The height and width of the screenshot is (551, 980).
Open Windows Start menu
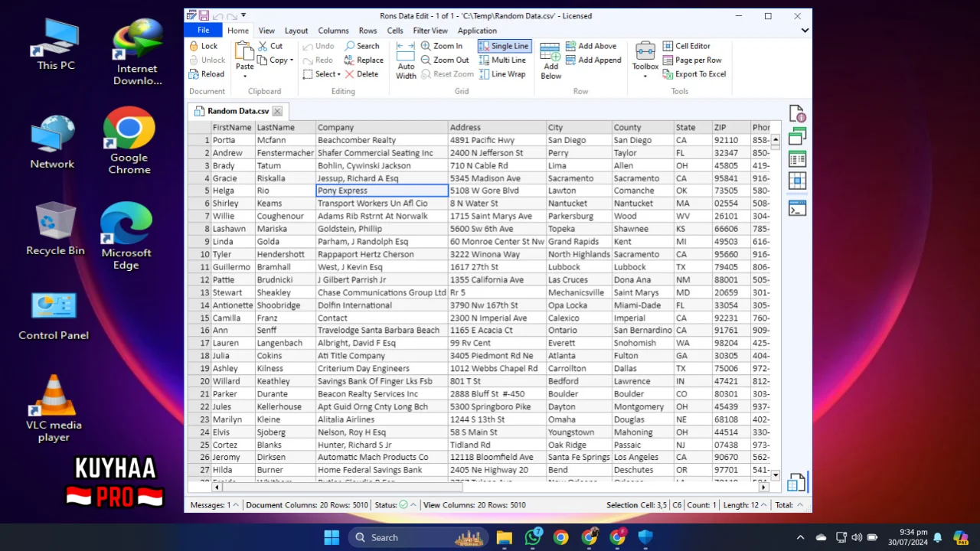(x=332, y=537)
